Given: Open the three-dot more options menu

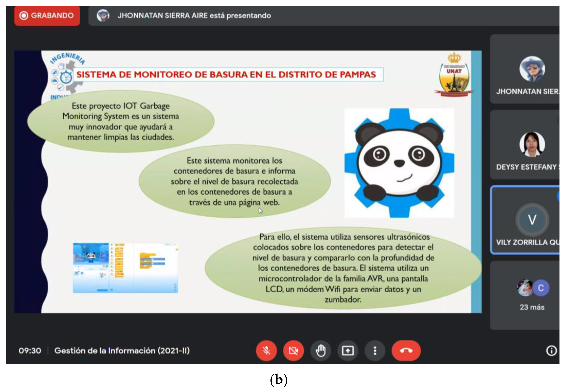Looking at the screenshot, I should pos(375,350).
